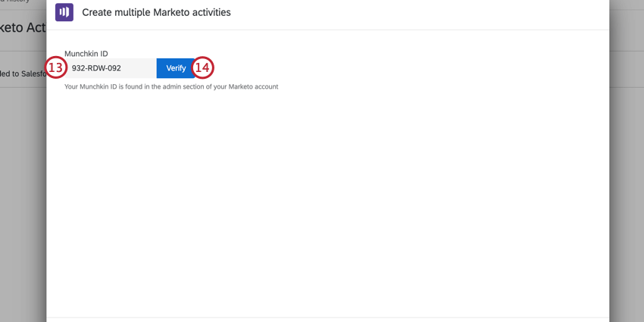The height and width of the screenshot is (322, 644).
Task: Click the 932-RDW-092 value text
Action: coord(96,68)
